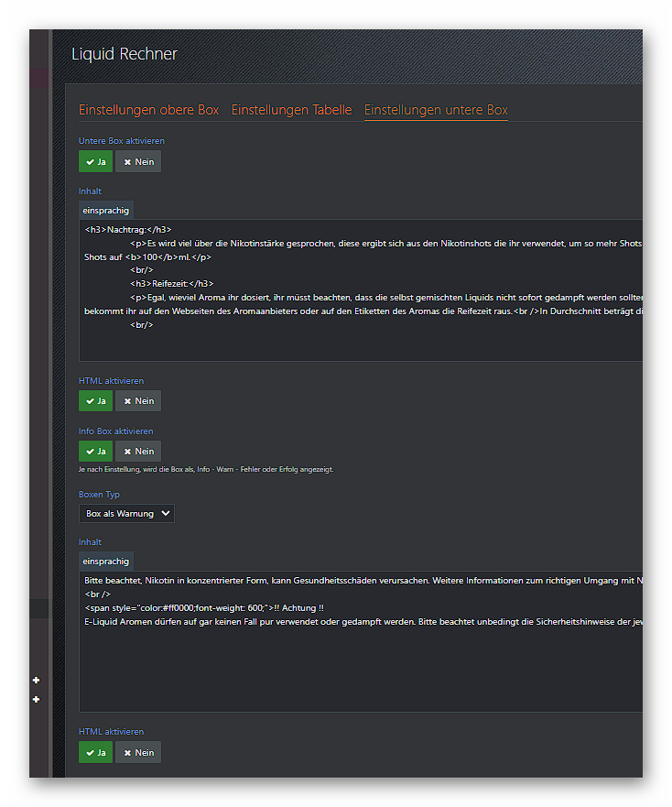Click Ja under the bottom HTML aktivieren
This screenshot has width=672, height=807.
click(x=96, y=753)
